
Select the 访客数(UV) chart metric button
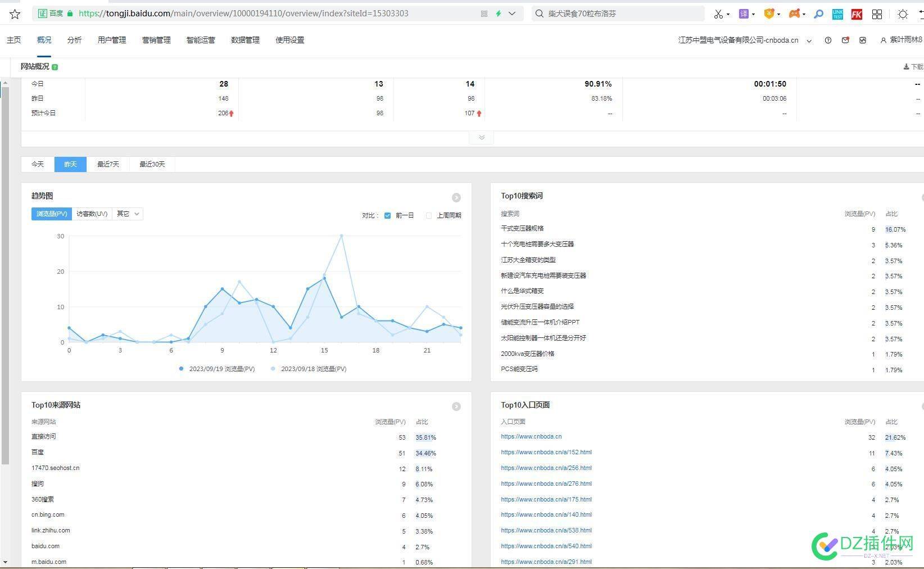92,214
